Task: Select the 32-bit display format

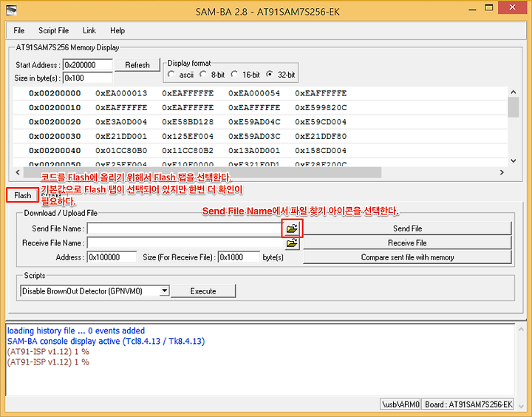Action: tap(270, 74)
